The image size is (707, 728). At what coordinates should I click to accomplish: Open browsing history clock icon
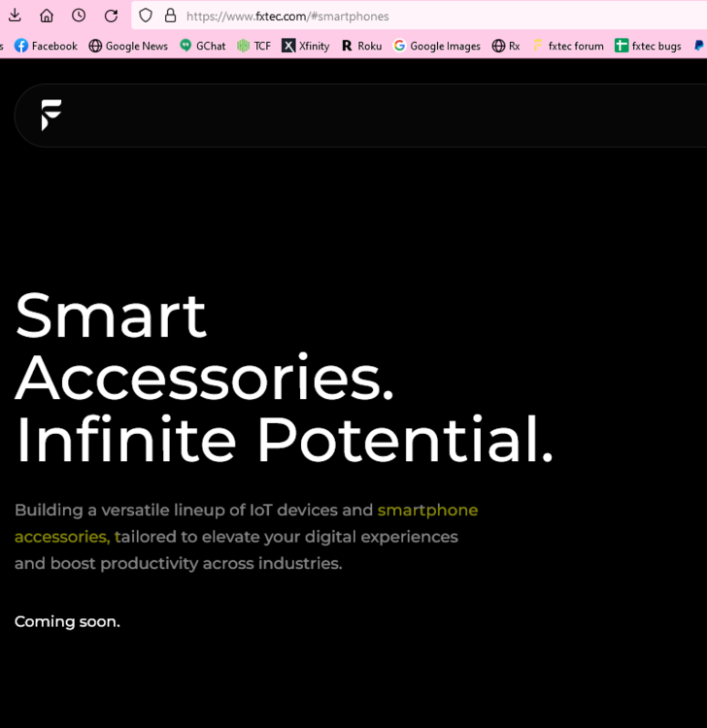[79, 16]
